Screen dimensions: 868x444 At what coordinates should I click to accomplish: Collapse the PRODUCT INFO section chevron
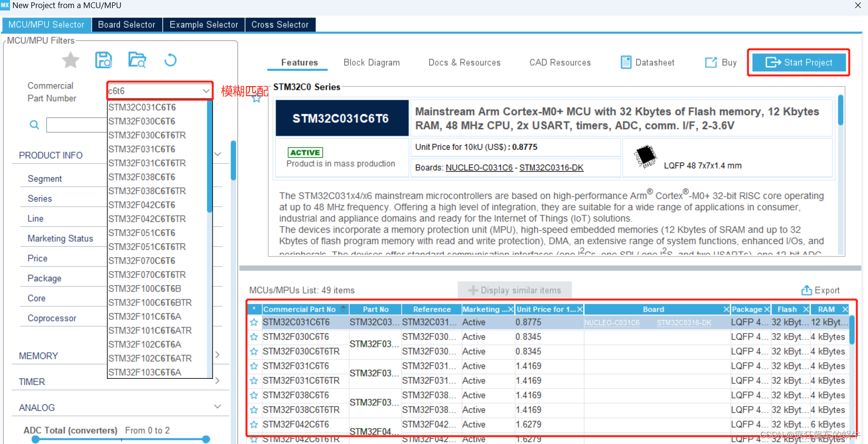click(x=218, y=154)
